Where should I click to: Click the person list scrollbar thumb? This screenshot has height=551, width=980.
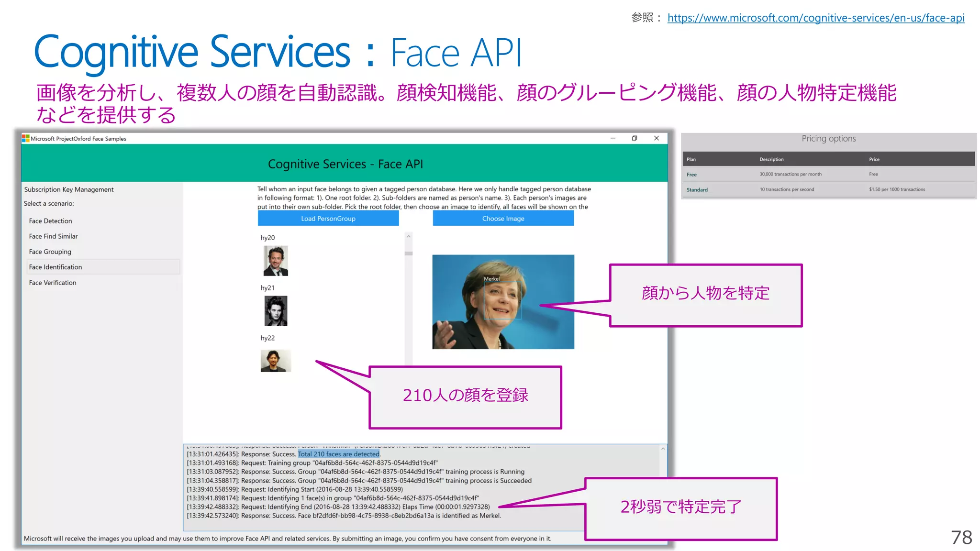coord(409,253)
